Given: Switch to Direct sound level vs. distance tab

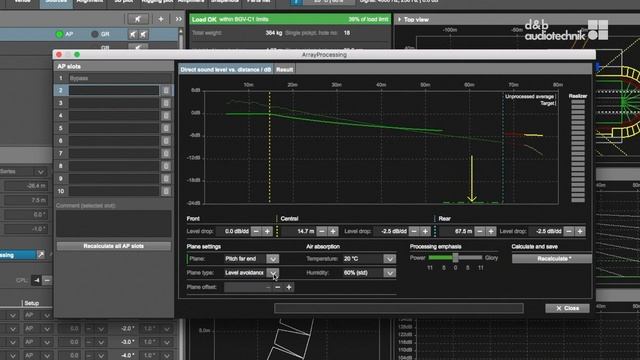Looking at the screenshot, I should coord(226,69).
